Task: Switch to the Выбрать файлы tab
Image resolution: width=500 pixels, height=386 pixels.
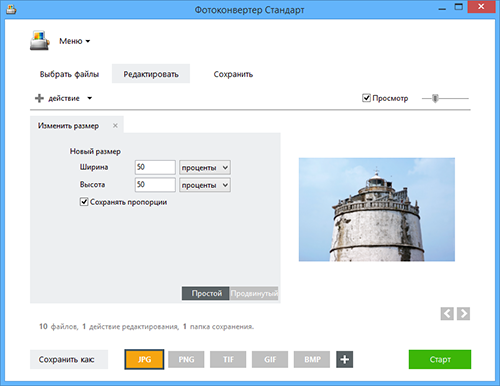Action: pyautogui.click(x=69, y=74)
